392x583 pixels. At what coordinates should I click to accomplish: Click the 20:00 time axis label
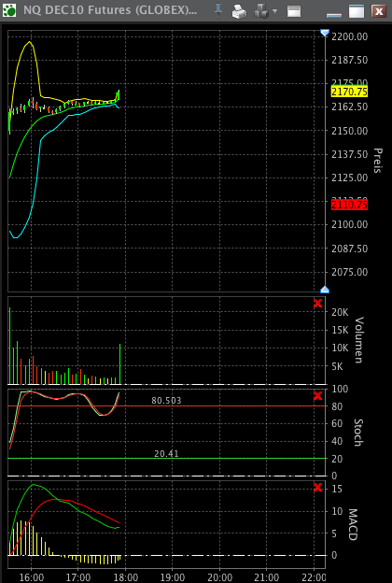click(x=219, y=577)
